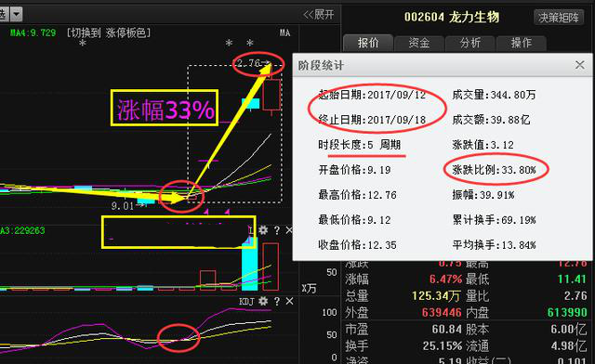The height and width of the screenshot is (364, 595).
Task: Select the cyan candlestick near the top
Action: pos(250,103)
